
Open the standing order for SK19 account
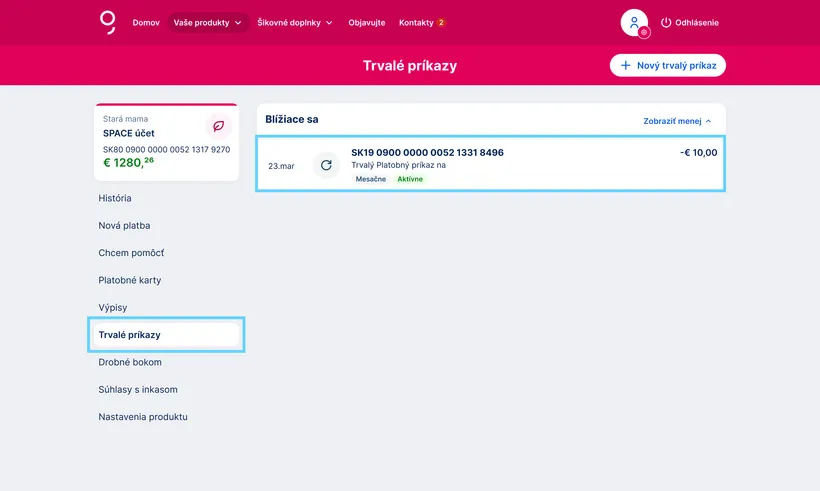point(490,164)
